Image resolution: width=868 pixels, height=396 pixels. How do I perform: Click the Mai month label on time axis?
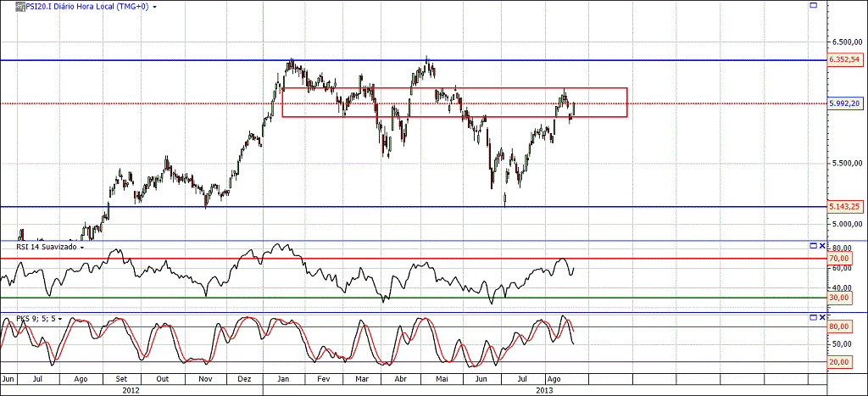click(x=442, y=380)
